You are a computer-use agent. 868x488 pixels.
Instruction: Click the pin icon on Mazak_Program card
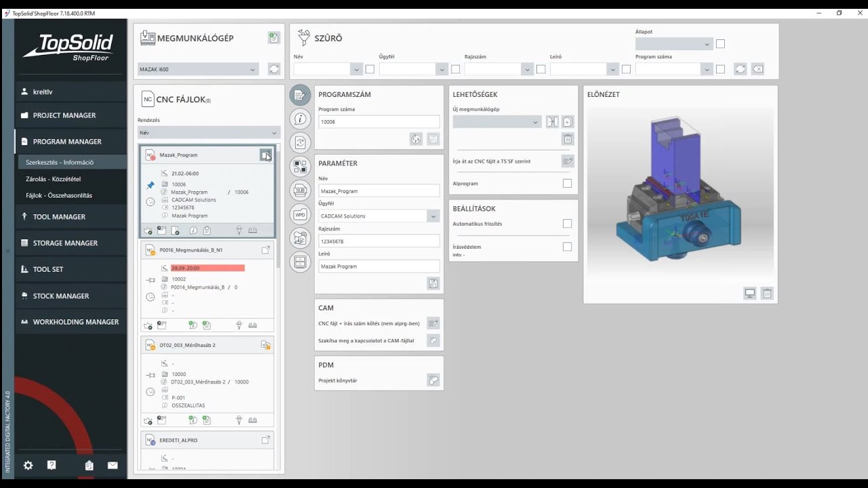coord(151,185)
